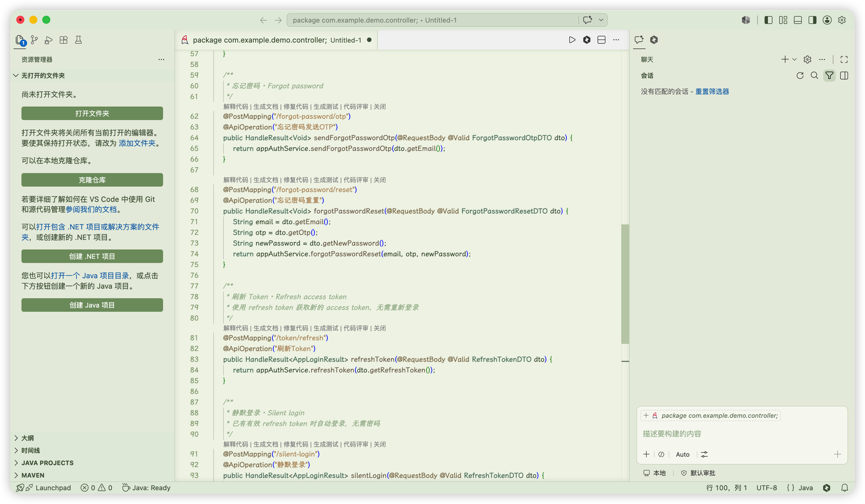Open new chat dropdown chevron
The height and width of the screenshot is (504, 865).
[x=794, y=60]
